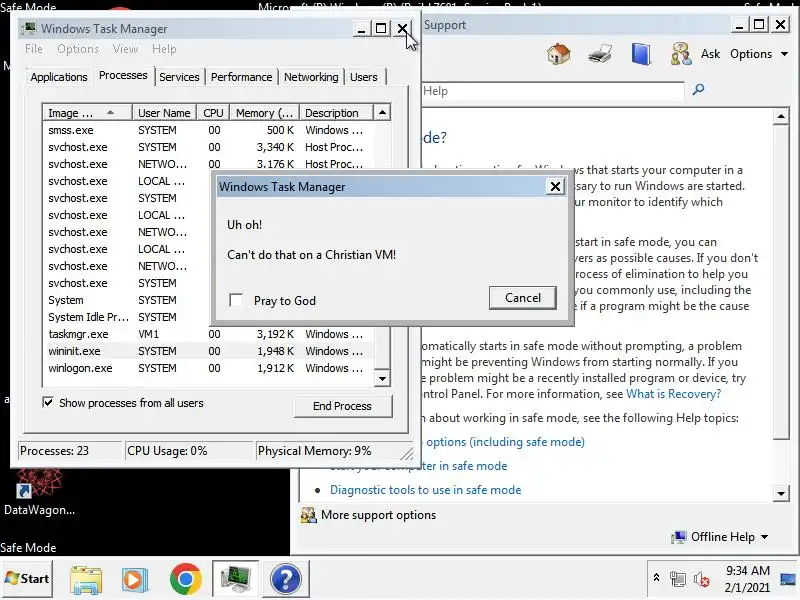Image resolution: width=800 pixels, height=600 pixels.
Task: Select the taskmgr.exe process row
Action: 209,334
